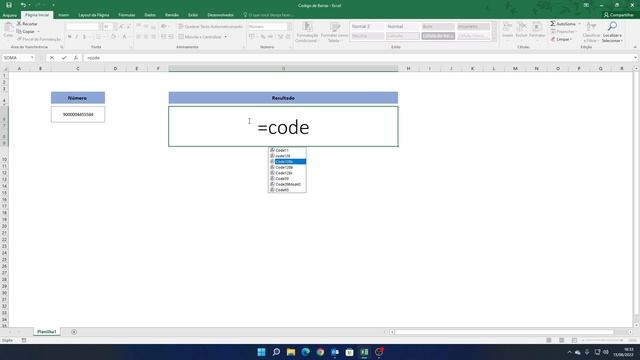Select Code39 from autocomplete list
Viewport: 640px width, 360px height.
(287, 179)
